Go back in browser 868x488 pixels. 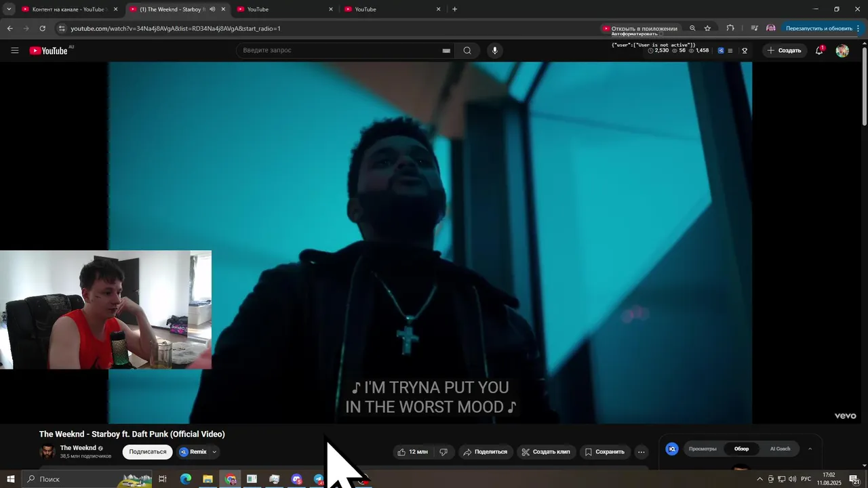pyautogui.click(x=9, y=28)
